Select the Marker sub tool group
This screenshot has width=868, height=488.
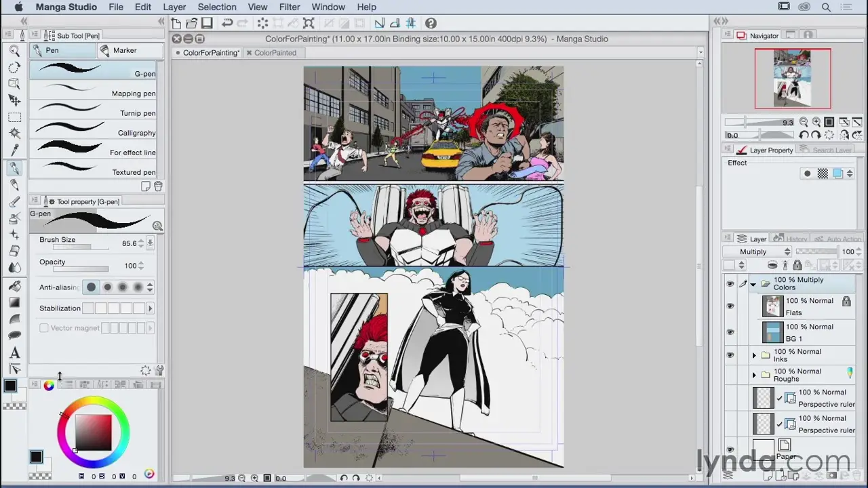coord(130,50)
